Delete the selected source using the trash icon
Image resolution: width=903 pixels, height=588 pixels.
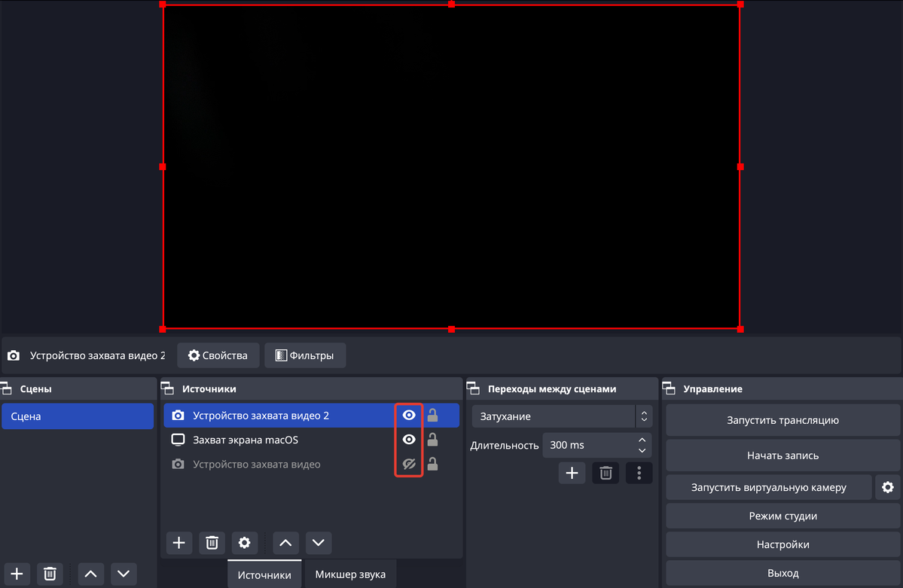click(212, 542)
